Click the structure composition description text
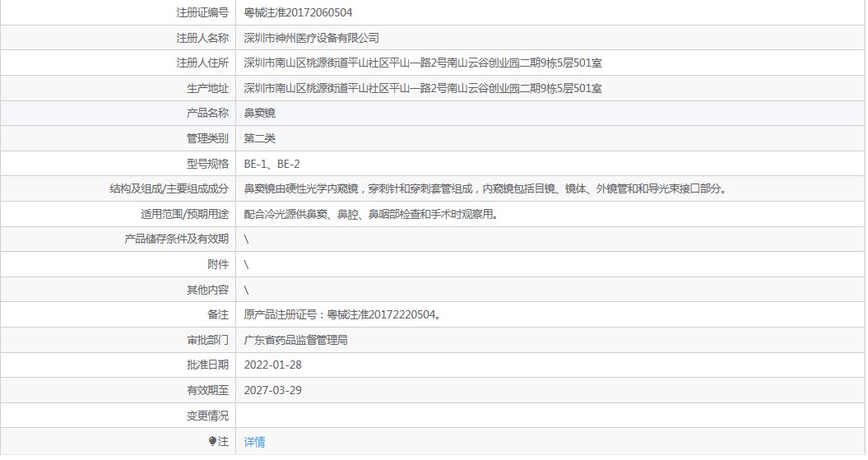 485,189
